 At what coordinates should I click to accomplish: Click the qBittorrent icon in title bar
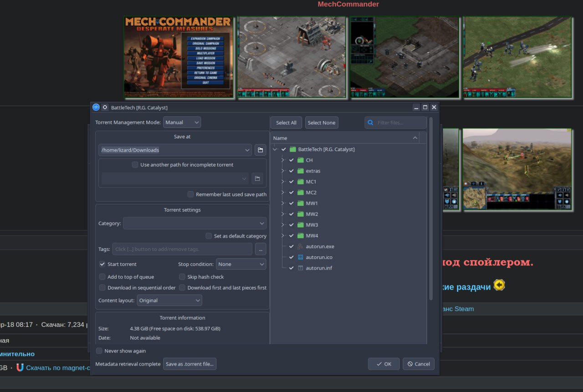pyautogui.click(x=96, y=107)
